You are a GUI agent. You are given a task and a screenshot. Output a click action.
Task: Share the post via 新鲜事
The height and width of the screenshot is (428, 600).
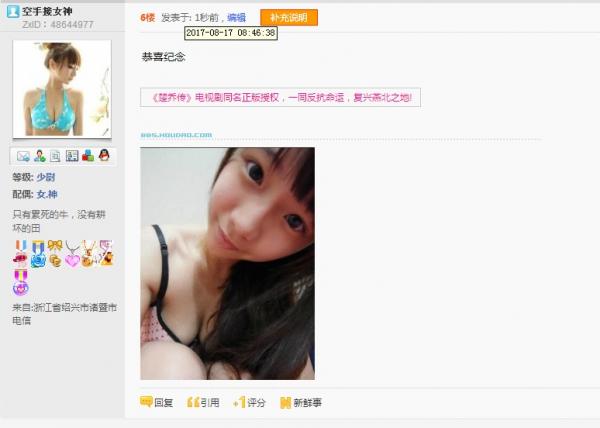pyautogui.click(x=301, y=402)
